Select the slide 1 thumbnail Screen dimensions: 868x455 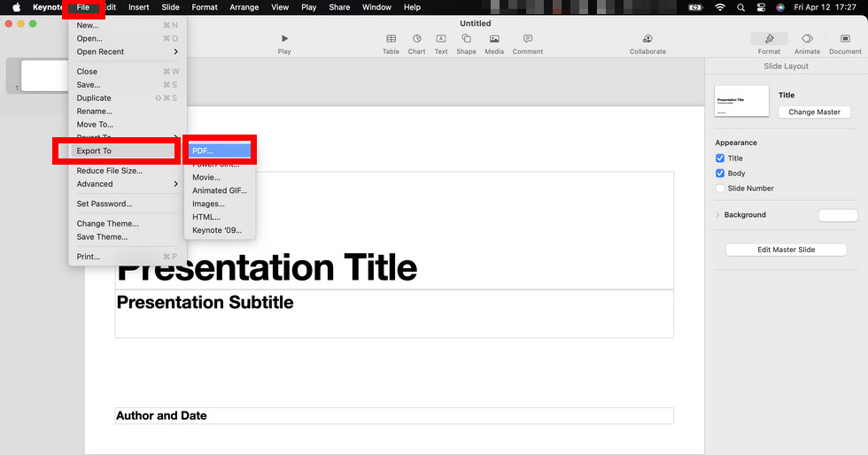tap(44, 76)
